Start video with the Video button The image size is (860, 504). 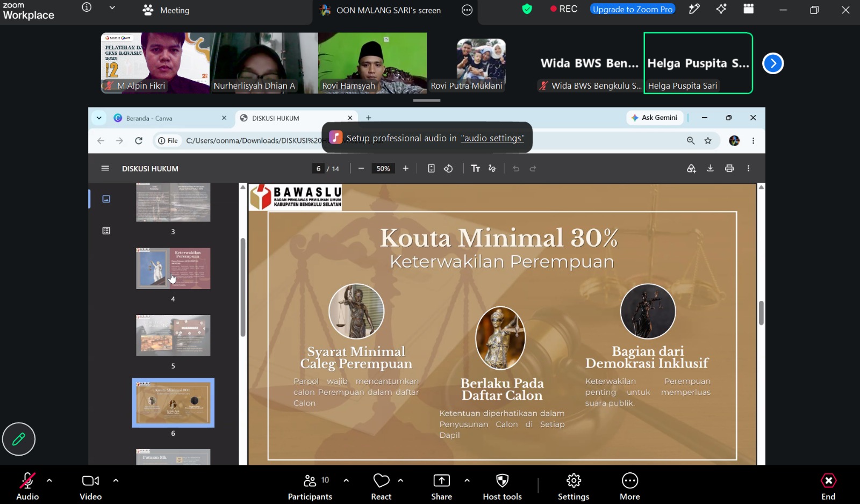click(x=90, y=486)
